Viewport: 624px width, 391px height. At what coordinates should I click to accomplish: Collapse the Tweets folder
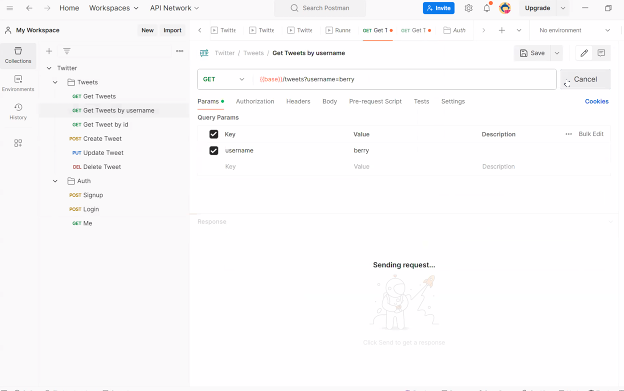pos(55,82)
